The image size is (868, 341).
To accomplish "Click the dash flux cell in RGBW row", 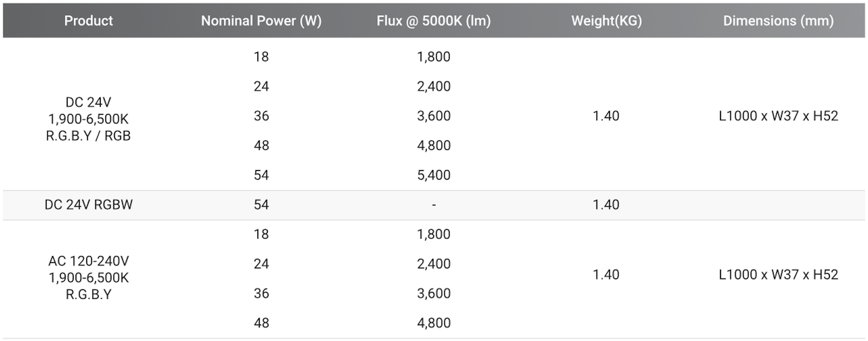I will tap(433, 205).
